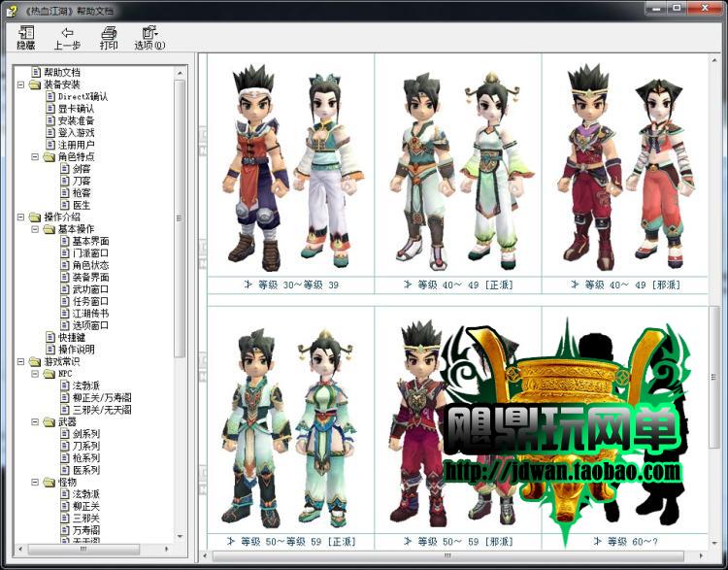Open the 装备界面 topic
This screenshot has height=570, width=728.
(90, 278)
